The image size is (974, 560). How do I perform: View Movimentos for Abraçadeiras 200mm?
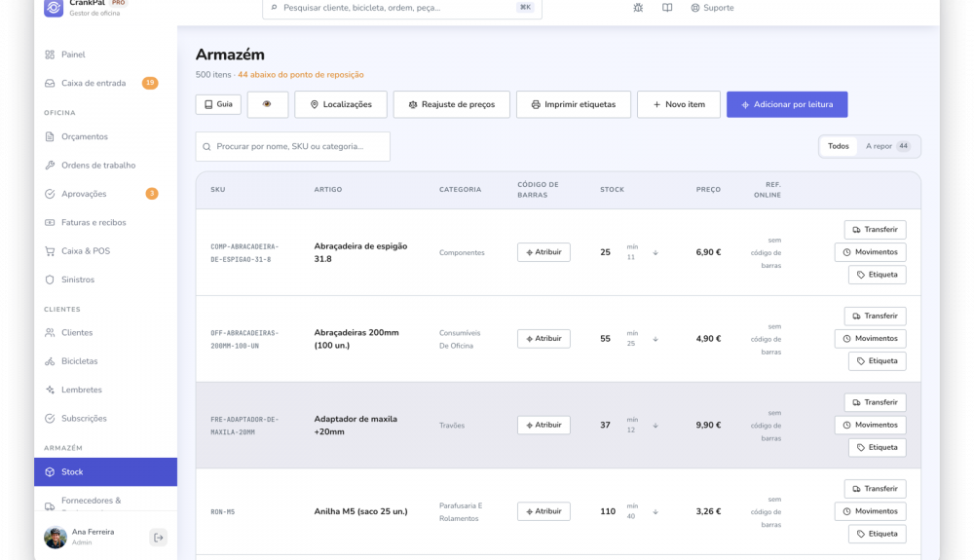point(870,338)
